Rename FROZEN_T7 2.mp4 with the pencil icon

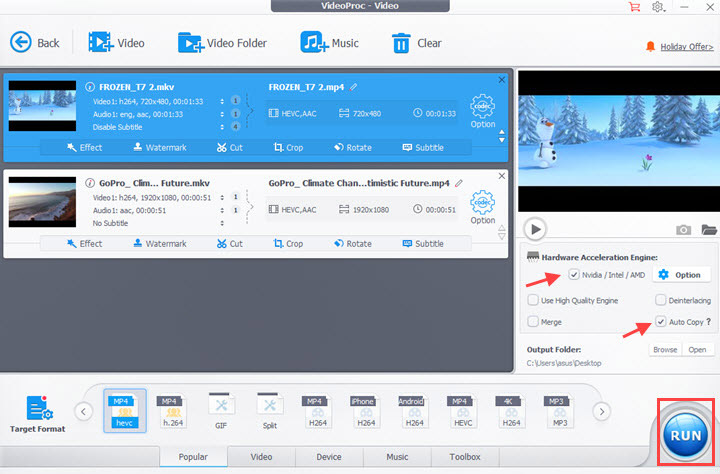click(354, 87)
